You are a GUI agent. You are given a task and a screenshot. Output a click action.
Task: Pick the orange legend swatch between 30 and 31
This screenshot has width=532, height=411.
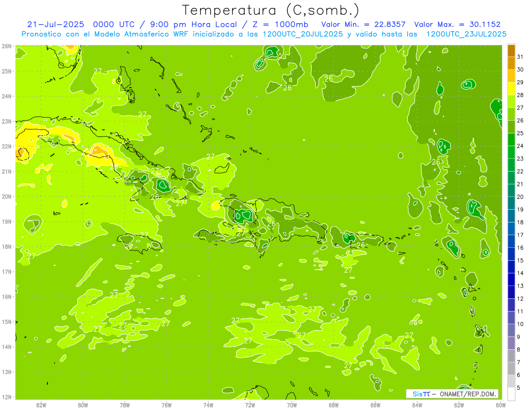pos(511,63)
